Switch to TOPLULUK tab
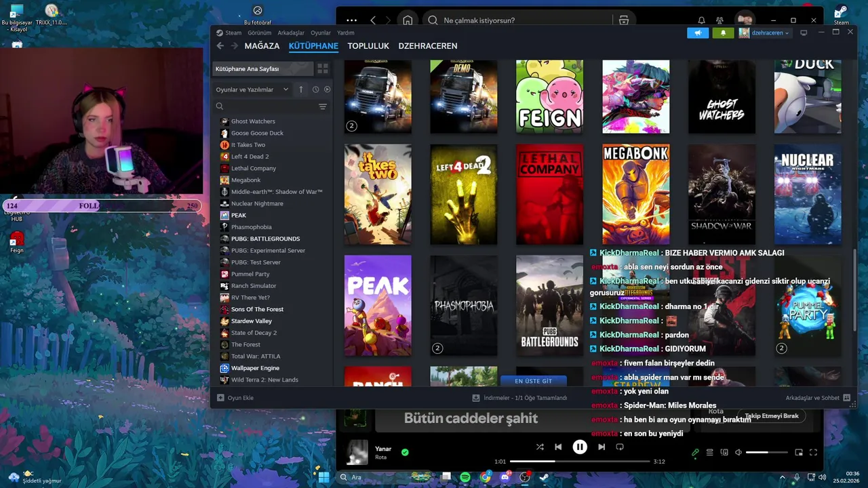Screen dimensions: 868x488 pyautogui.click(x=368, y=46)
